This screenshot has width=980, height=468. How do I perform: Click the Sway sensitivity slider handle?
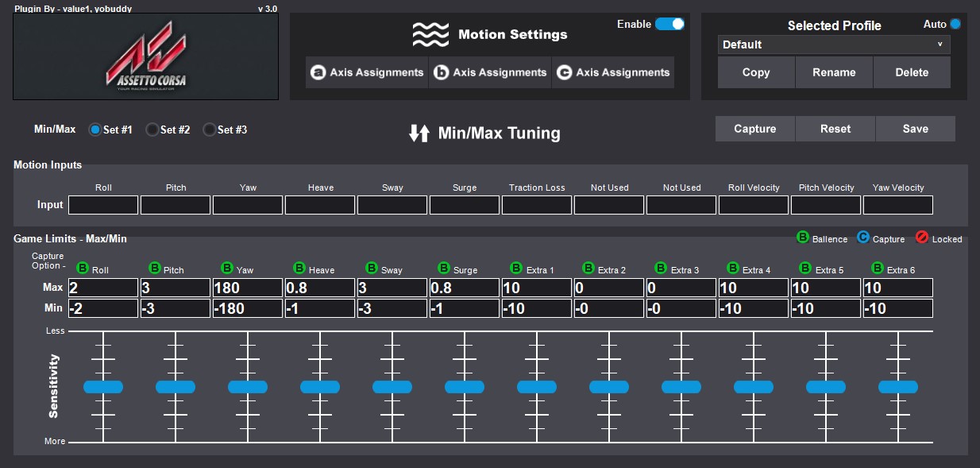point(392,387)
